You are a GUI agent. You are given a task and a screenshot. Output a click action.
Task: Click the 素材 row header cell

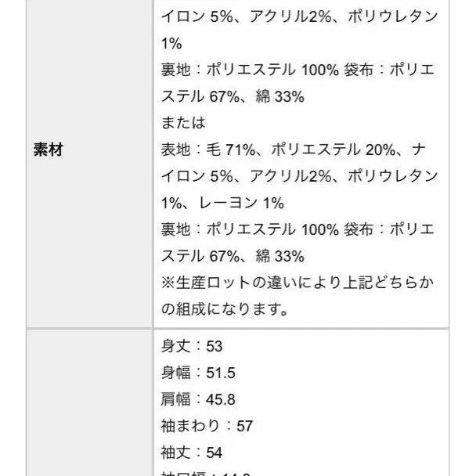pos(47,150)
